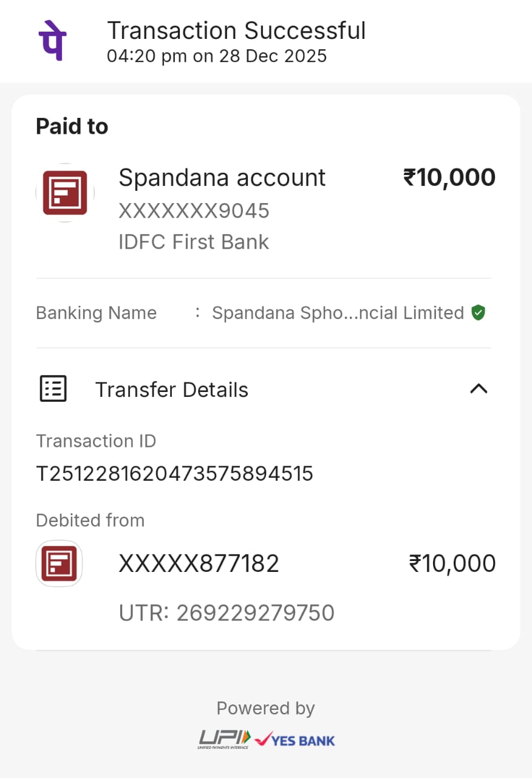The width and height of the screenshot is (532, 778).
Task: Click the transaction date and time
Action: coord(217,57)
